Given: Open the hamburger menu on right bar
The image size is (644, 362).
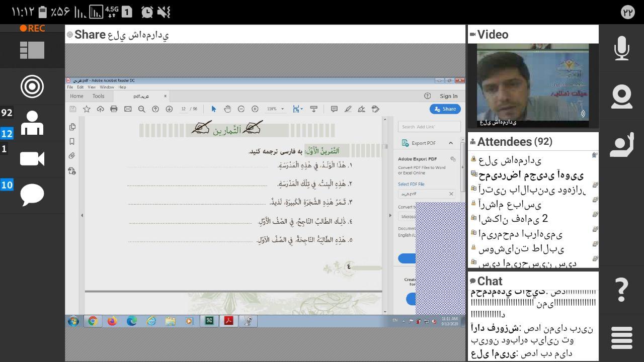Looking at the screenshot, I should (x=622, y=338).
